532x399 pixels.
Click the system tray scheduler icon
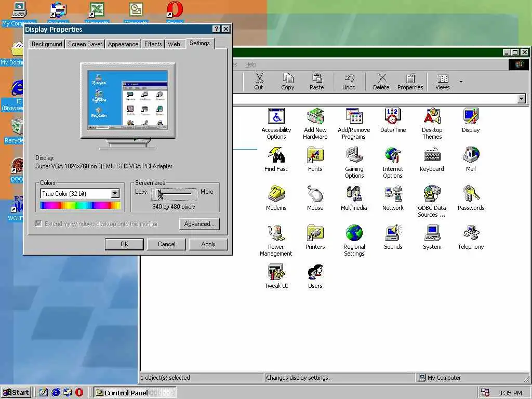tap(485, 393)
